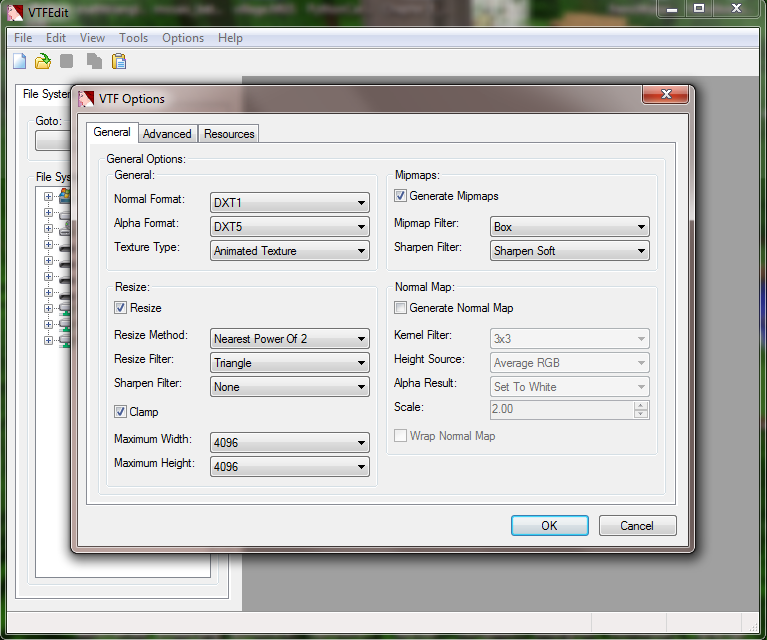Click OK in VTF Options

click(x=549, y=526)
